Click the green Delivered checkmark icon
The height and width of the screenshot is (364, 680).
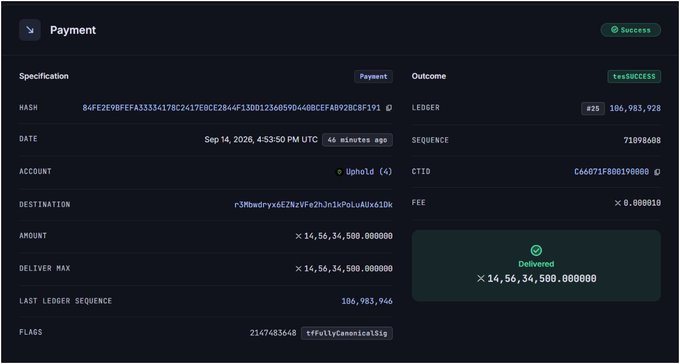(x=536, y=250)
